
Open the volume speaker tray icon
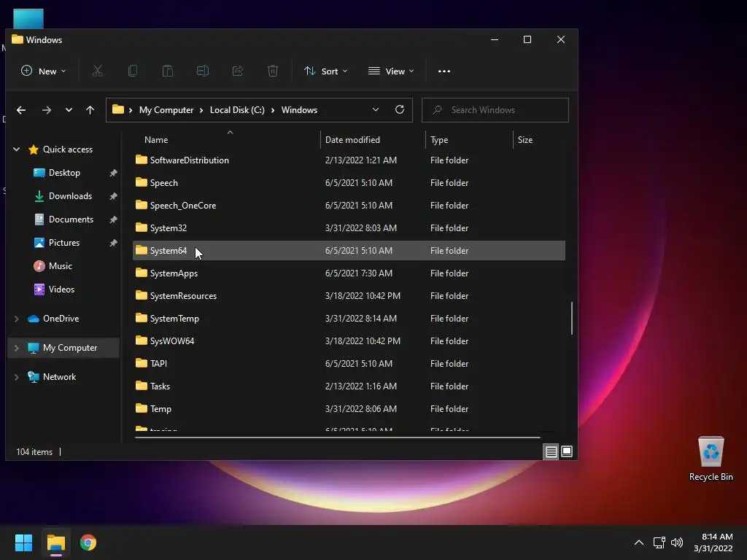(x=676, y=542)
